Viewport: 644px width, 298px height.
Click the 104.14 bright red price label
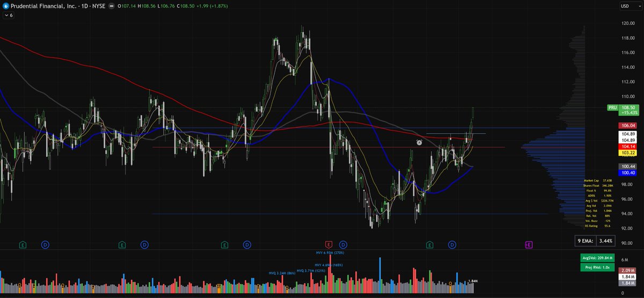coord(627,146)
